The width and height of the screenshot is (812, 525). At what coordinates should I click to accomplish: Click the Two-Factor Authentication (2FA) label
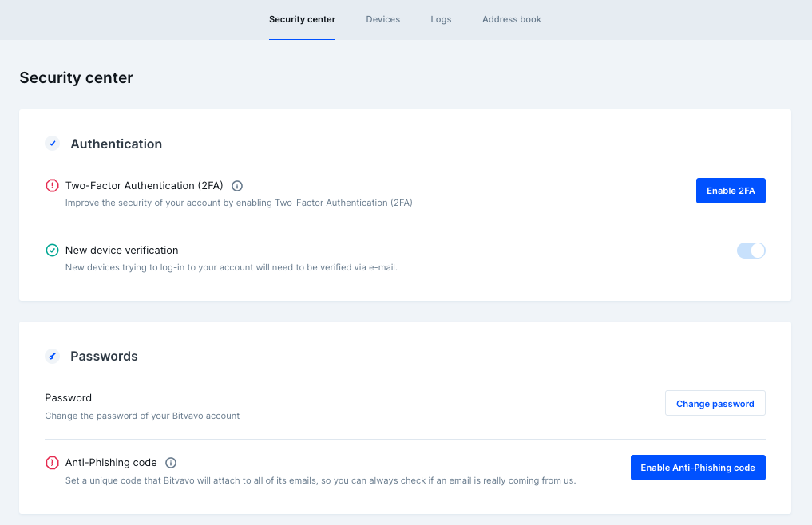pyautogui.click(x=144, y=185)
